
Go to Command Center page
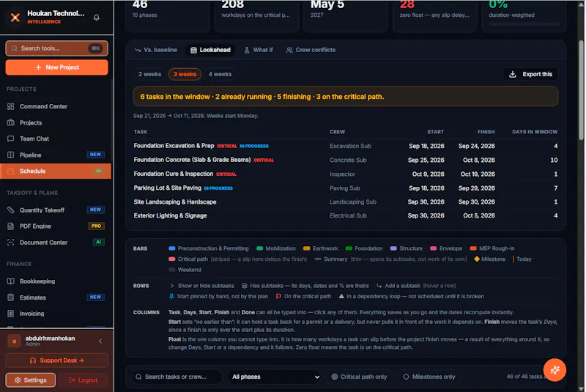pyautogui.click(x=56, y=106)
